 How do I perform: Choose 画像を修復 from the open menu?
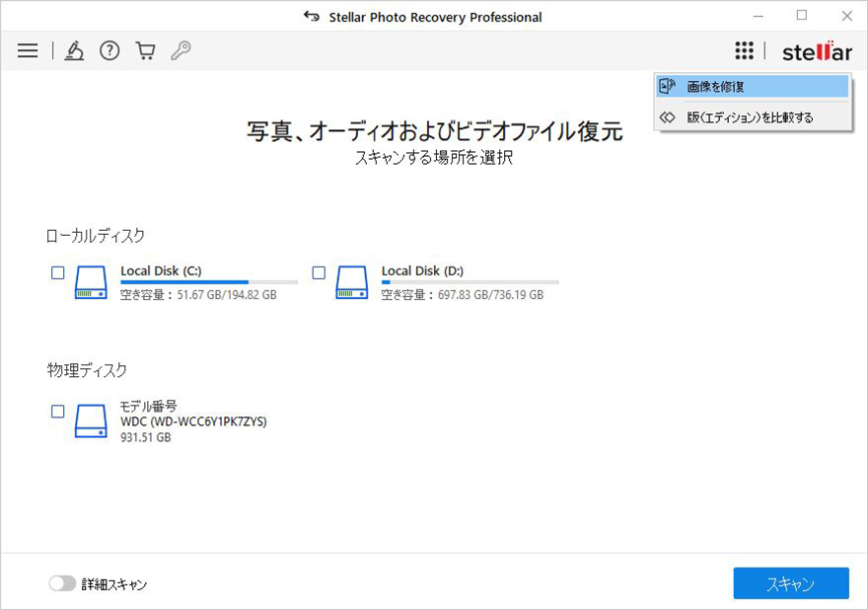[x=753, y=87]
